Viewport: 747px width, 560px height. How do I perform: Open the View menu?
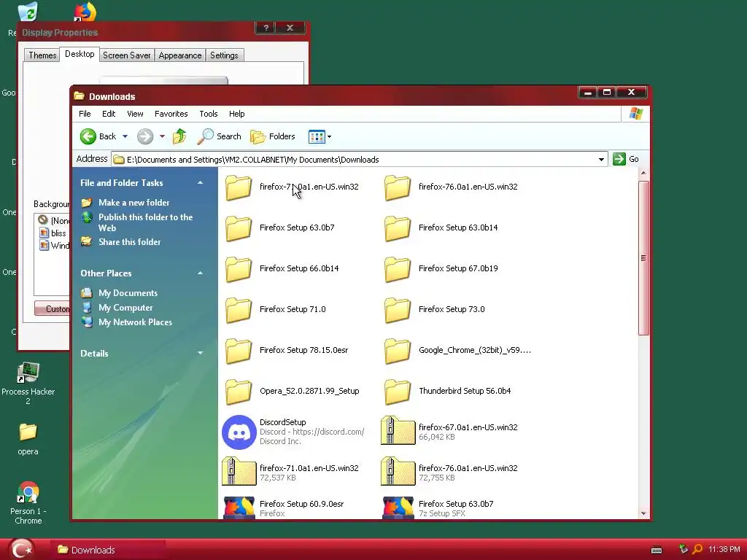click(135, 114)
